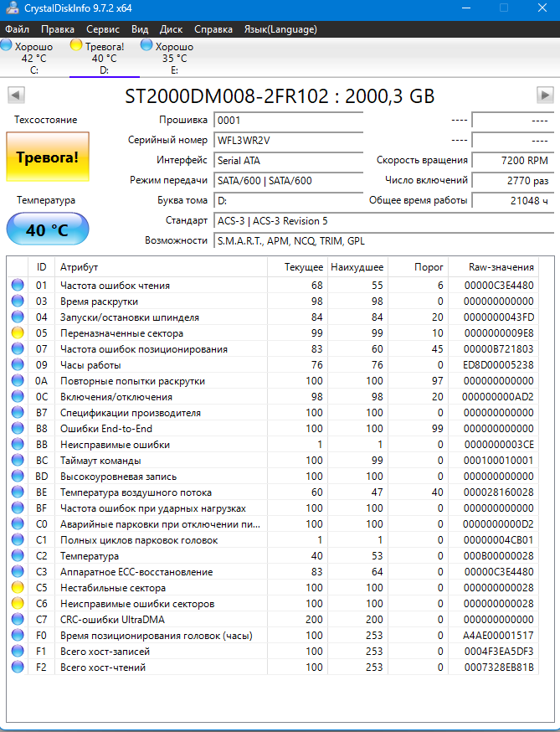Select the Частота ошибок чтения row text
The height and width of the screenshot is (732, 560).
(115, 286)
